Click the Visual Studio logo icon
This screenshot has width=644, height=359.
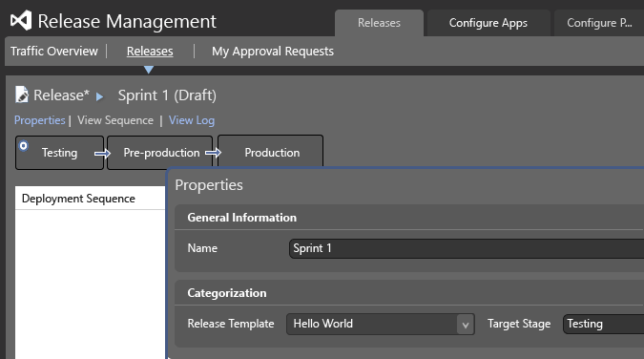pyautogui.click(x=21, y=21)
